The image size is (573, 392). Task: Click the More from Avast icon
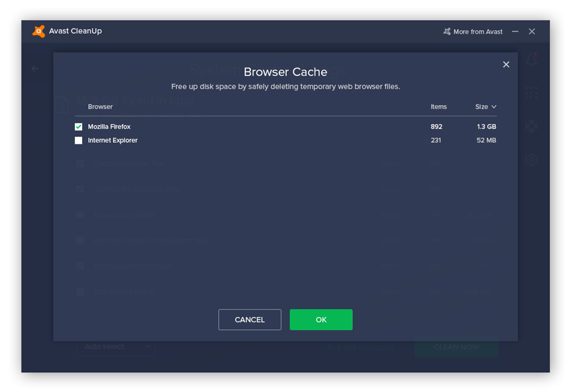(447, 32)
